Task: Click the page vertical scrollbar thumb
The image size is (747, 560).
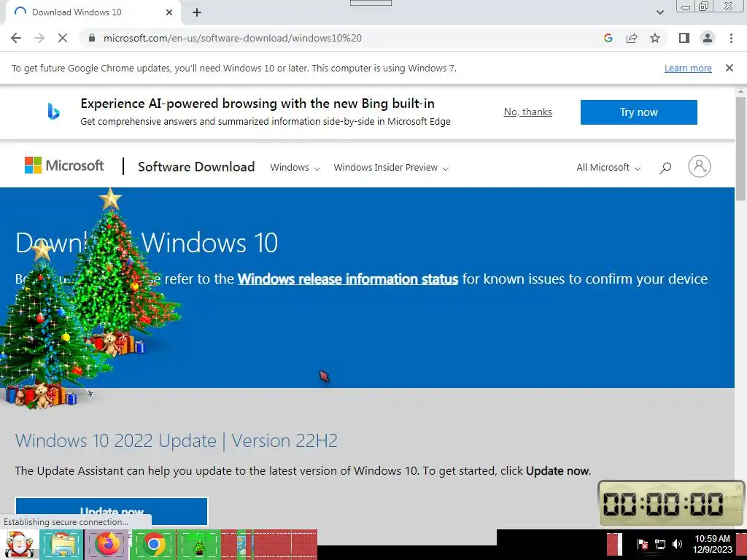Action: pyautogui.click(x=740, y=149)
